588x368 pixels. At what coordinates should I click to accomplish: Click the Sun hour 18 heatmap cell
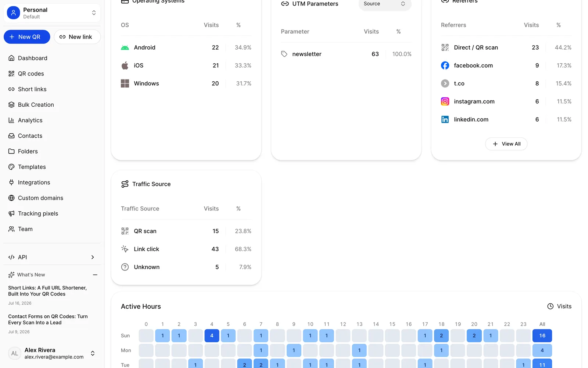(441, 336)
